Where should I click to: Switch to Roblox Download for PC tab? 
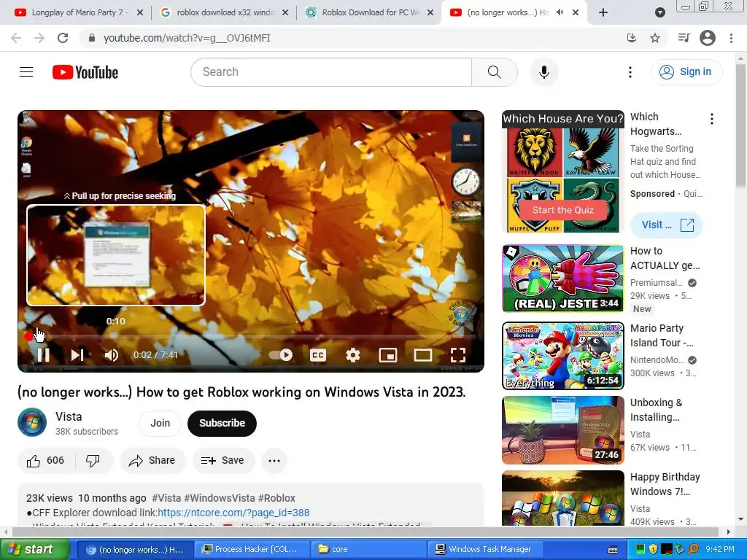pos(369,13)
